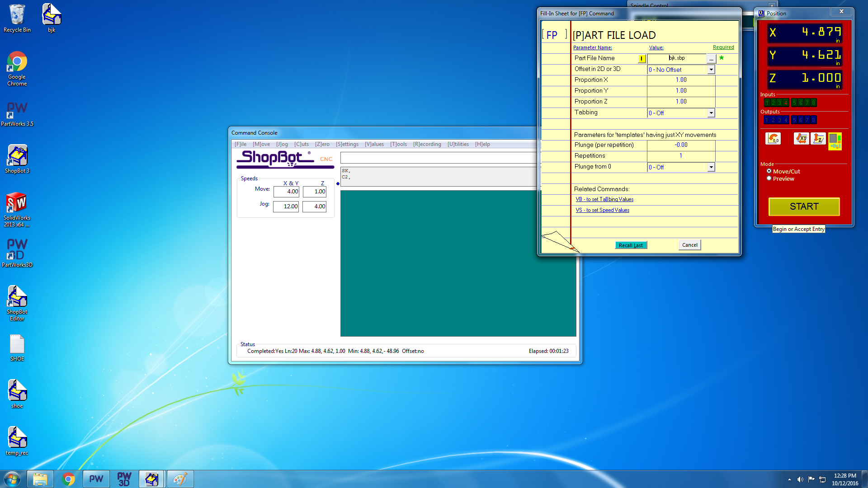Toggle output 1 switch in Outputs row
The image size is (868, 488).
point(767,120)
